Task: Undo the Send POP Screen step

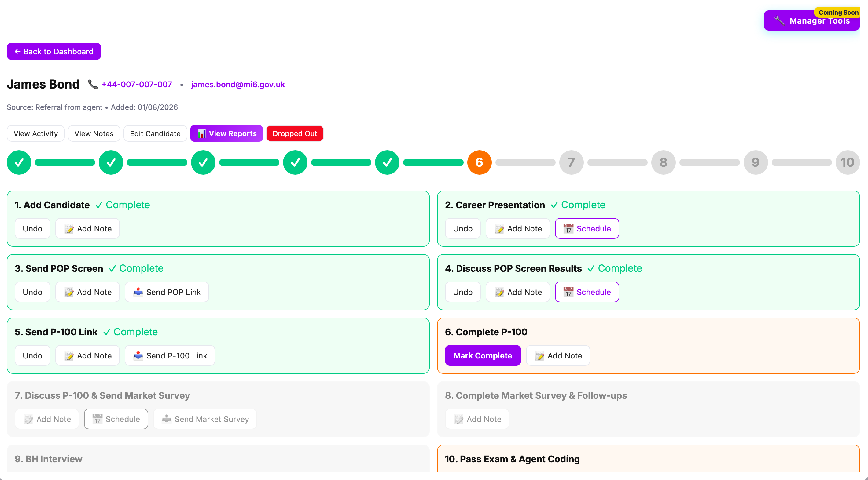Action: (32, 292)
